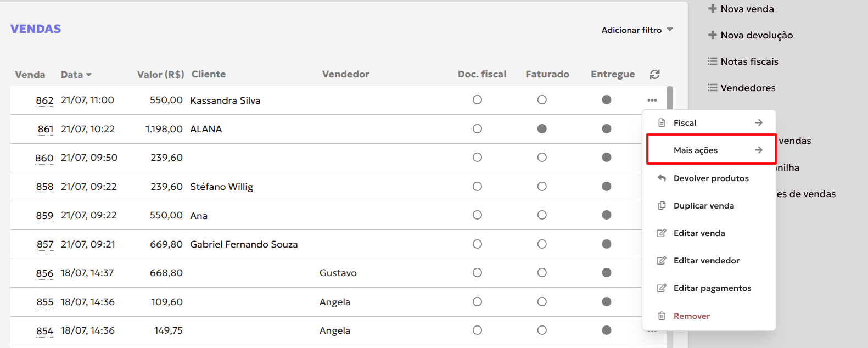Click the sales table vertical scrollbar

point(670,98)
